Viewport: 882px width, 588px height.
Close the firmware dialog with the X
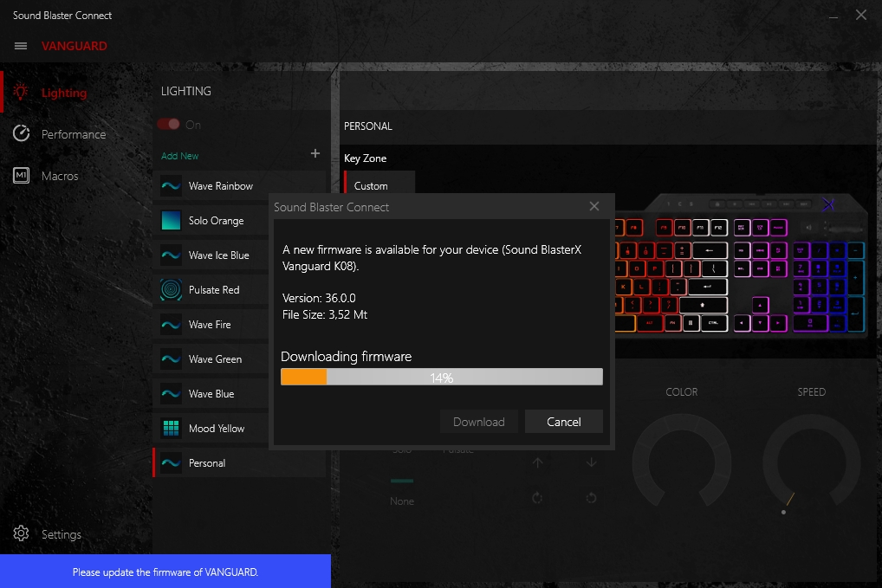click(594, 206)
